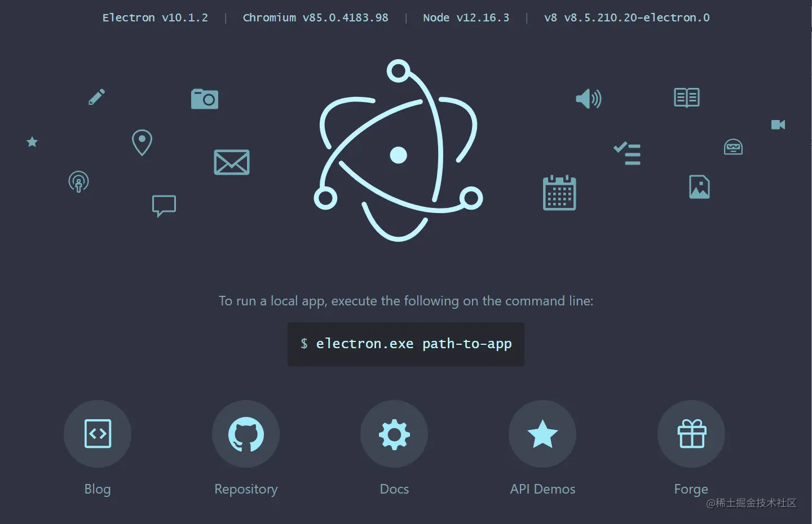Viewport: 812px width, 524px height.
Task: Open the Docs gear circle icon
Action: point(394,434)
